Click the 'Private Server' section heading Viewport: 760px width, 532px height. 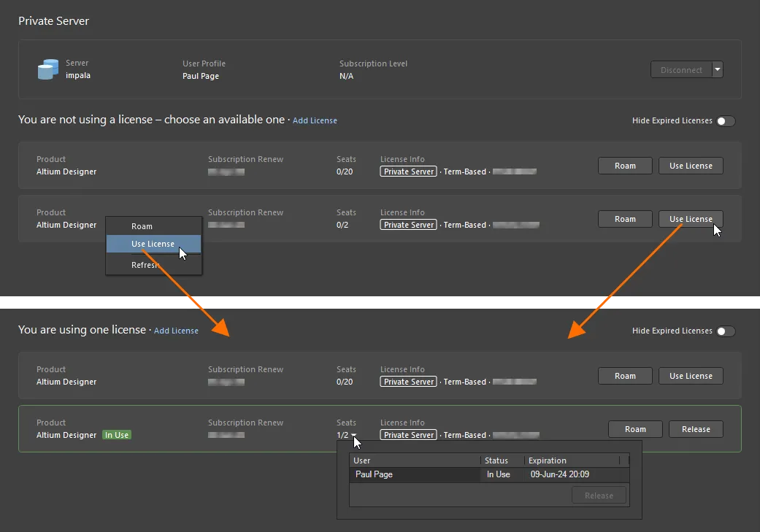coord(54,21)
